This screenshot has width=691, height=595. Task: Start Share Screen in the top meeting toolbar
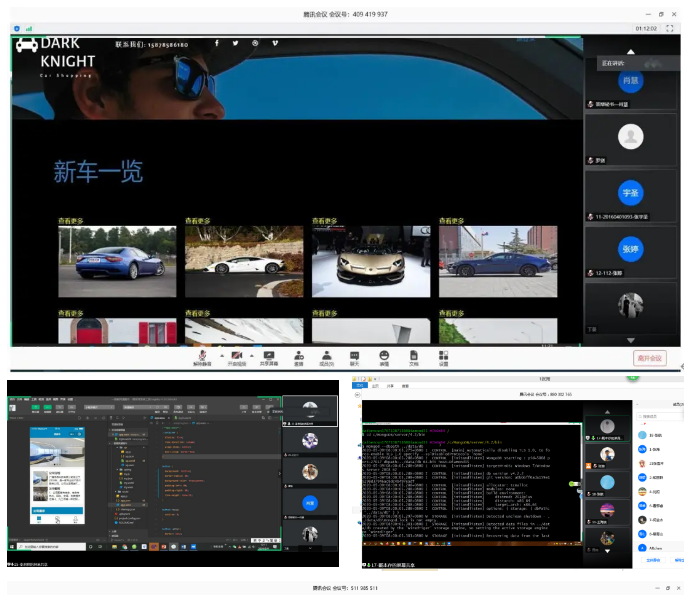pos(269,358)
